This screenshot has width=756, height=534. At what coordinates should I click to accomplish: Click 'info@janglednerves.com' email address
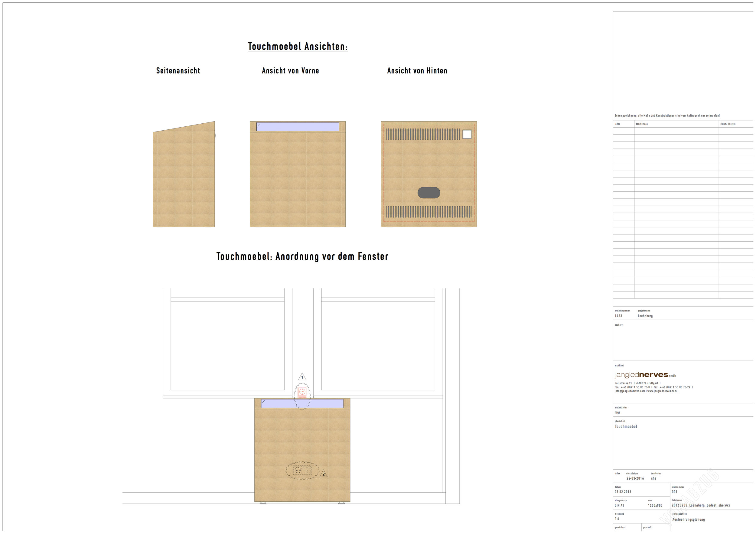point(630,391)
